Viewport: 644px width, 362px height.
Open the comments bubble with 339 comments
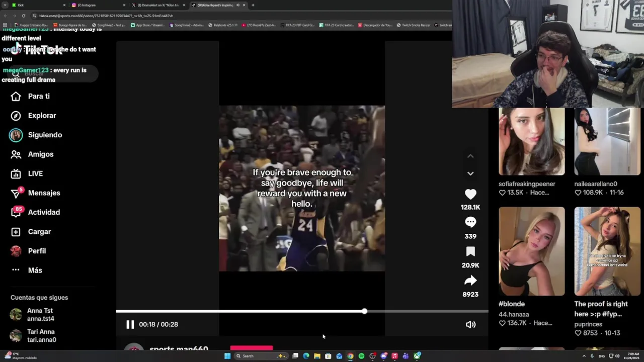click(x=470, y=222)
